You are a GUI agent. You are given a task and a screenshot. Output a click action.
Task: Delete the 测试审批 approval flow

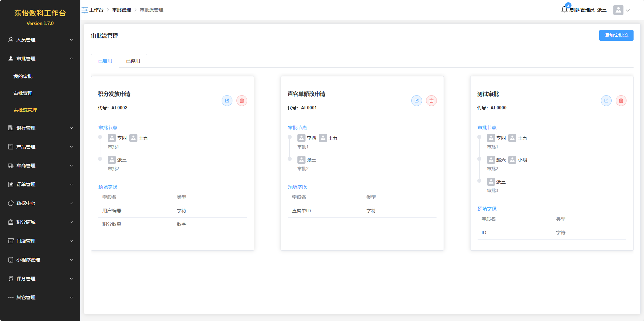pyautogui.click(x=621, y=101)
